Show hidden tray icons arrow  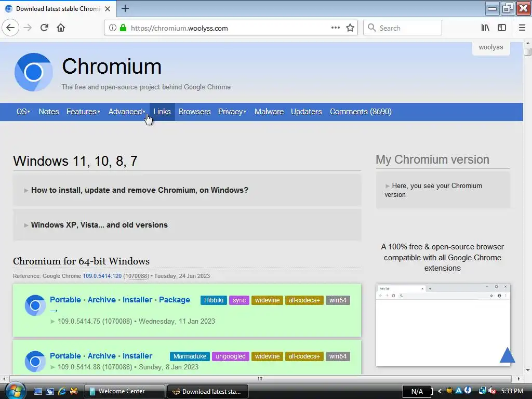click(440, 391)
